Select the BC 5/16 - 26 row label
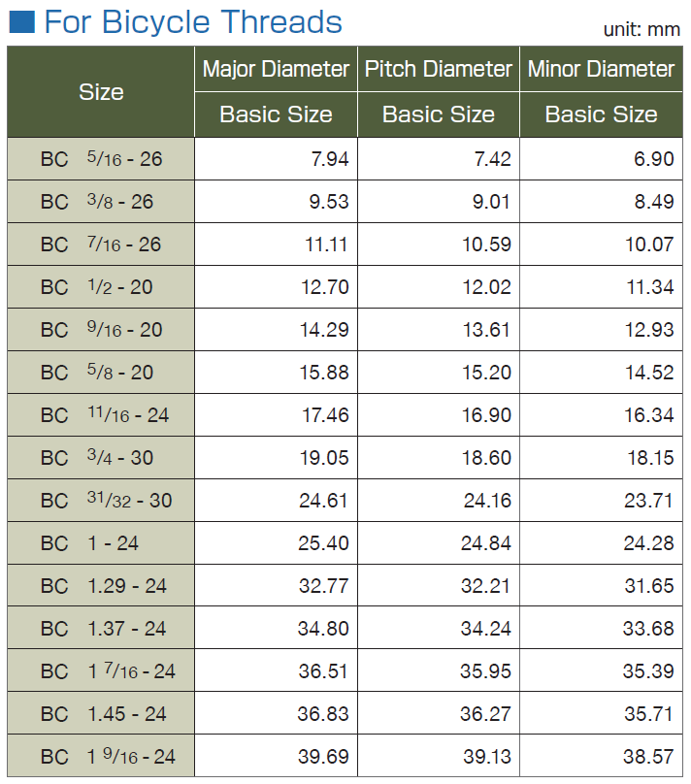This screenshot has height=784, width=691. 101,159
